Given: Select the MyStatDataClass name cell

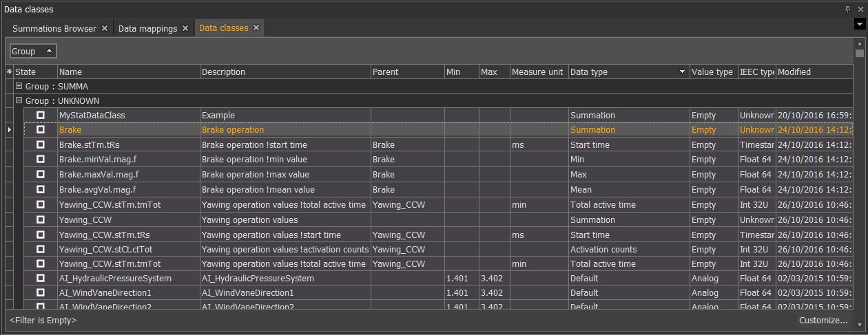Looking at the screenshot, I should coord(129,115).
